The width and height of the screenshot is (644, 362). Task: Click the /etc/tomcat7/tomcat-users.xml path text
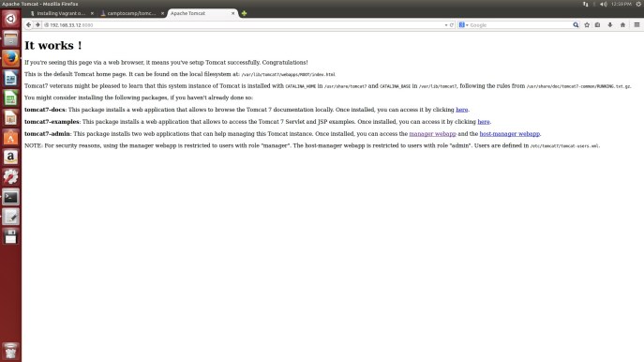pyautogui.click(x=564, y=146)
